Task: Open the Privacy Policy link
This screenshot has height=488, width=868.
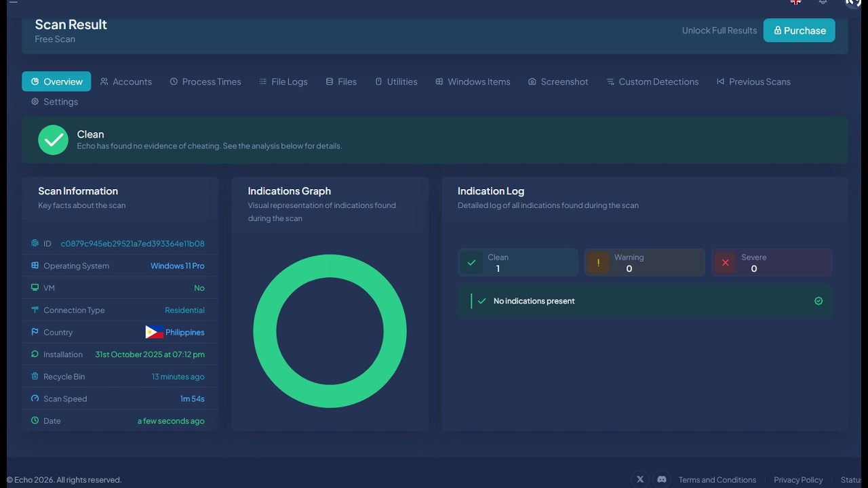Action: 798,480
